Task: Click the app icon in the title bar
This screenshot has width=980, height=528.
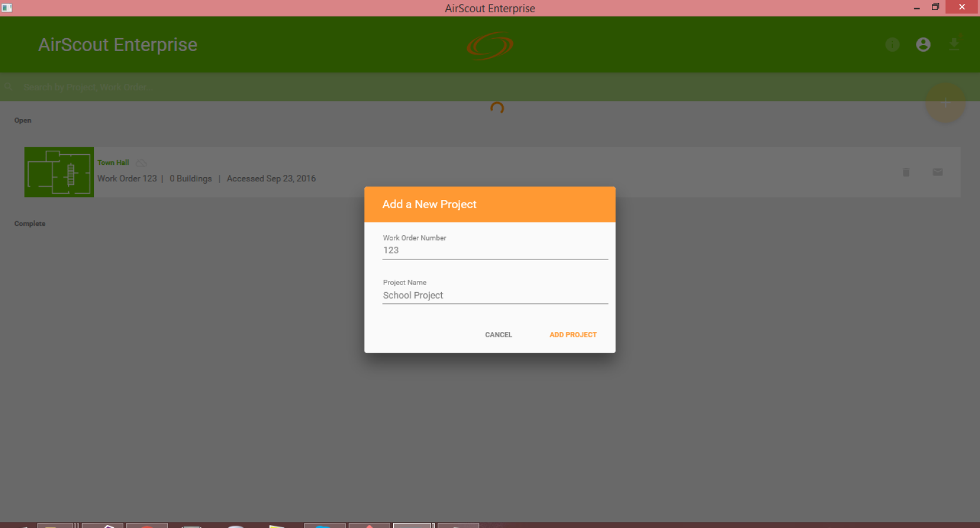Action: (7, 8)
